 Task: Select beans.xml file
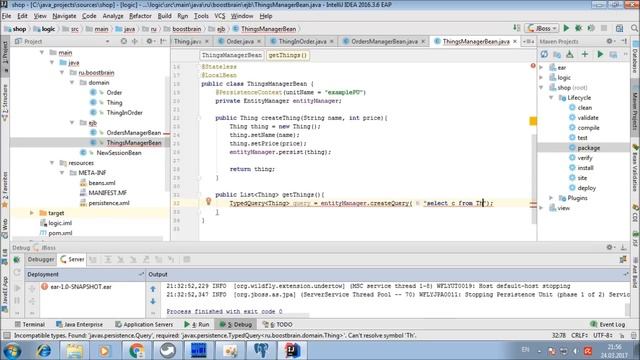[102, 183]
